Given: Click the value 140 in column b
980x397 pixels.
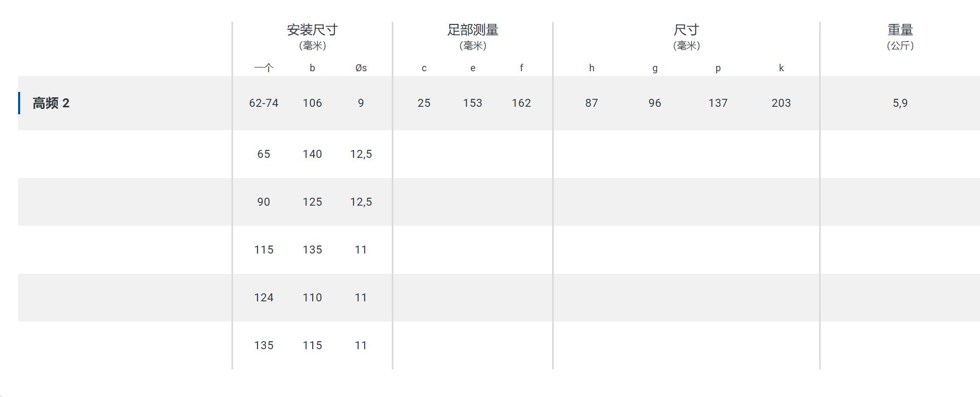Looking at the screenshot, I should coord(312,154).
